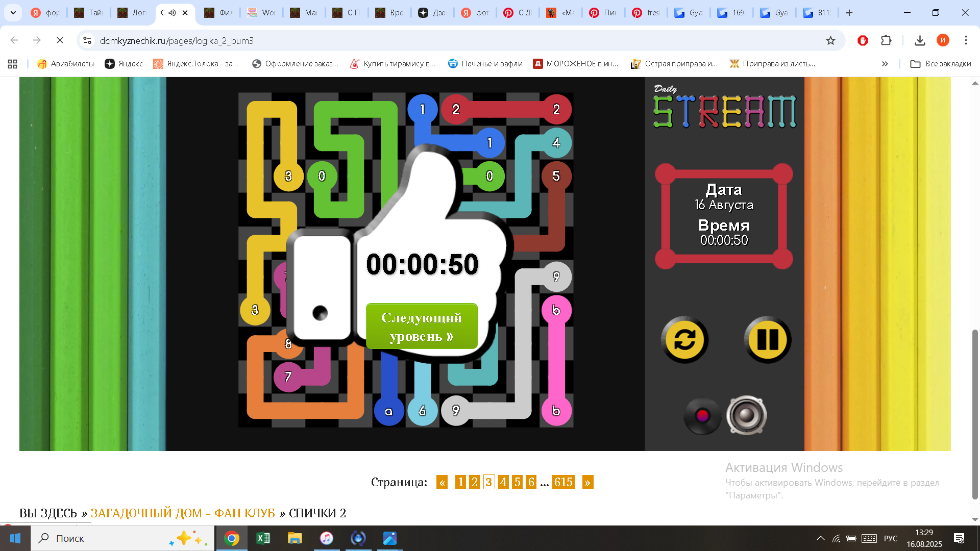
Task: Open the red Opera-style extension icon
Action: (863, 40)
